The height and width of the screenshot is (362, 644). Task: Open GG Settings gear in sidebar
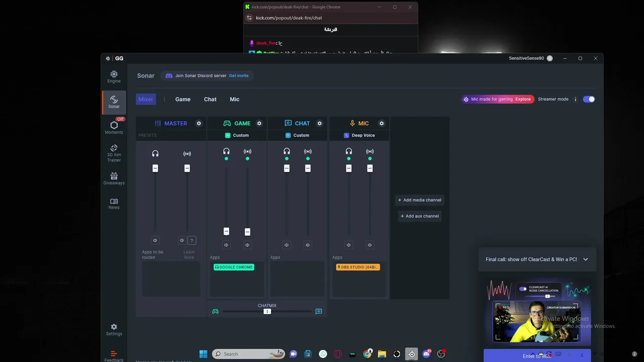point(114,330)
